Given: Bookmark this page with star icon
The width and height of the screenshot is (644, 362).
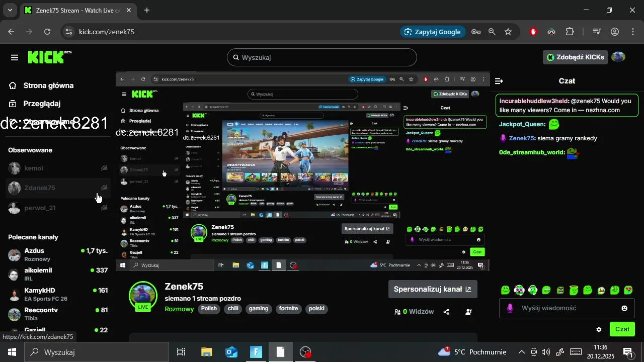Looking at the screenshot, I should click(508, 32).
